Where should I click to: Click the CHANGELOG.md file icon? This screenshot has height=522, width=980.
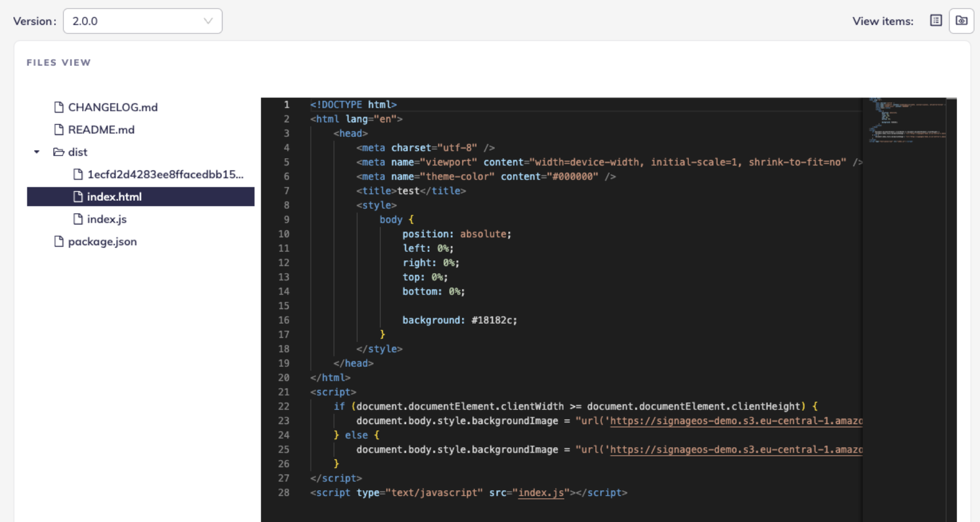click(x=59, y=107)
